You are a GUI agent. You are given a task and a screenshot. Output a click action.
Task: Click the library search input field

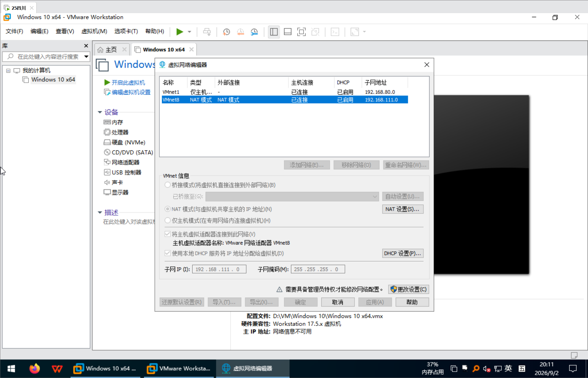click(x=46, y=57)
